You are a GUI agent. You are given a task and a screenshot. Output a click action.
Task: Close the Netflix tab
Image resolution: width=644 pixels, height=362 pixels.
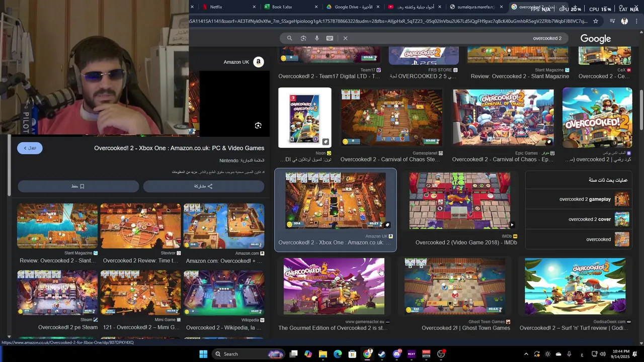(254, 7)
